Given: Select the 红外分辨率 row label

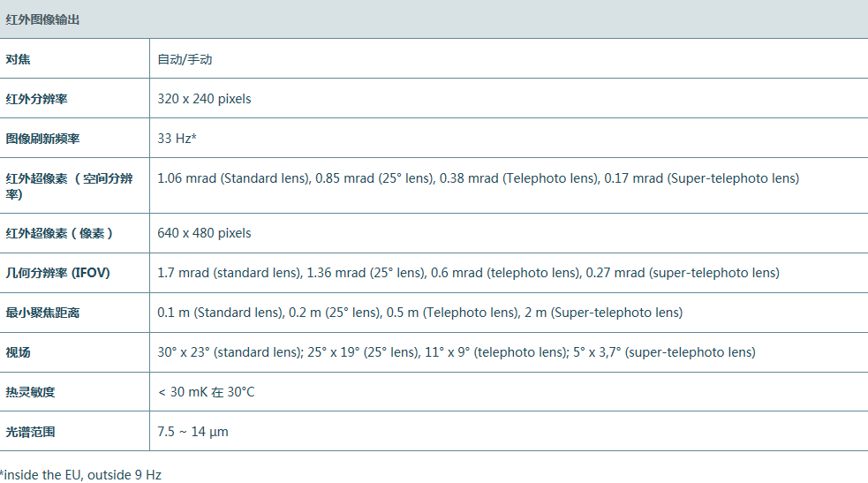Looking at the screenshot, I should click(x=36, y=99).
